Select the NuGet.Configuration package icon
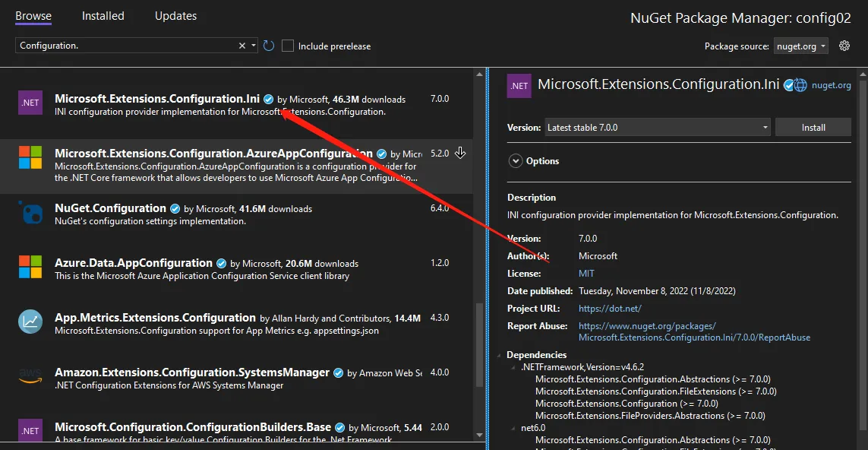 pyautogui.click(x=30, y=212)
